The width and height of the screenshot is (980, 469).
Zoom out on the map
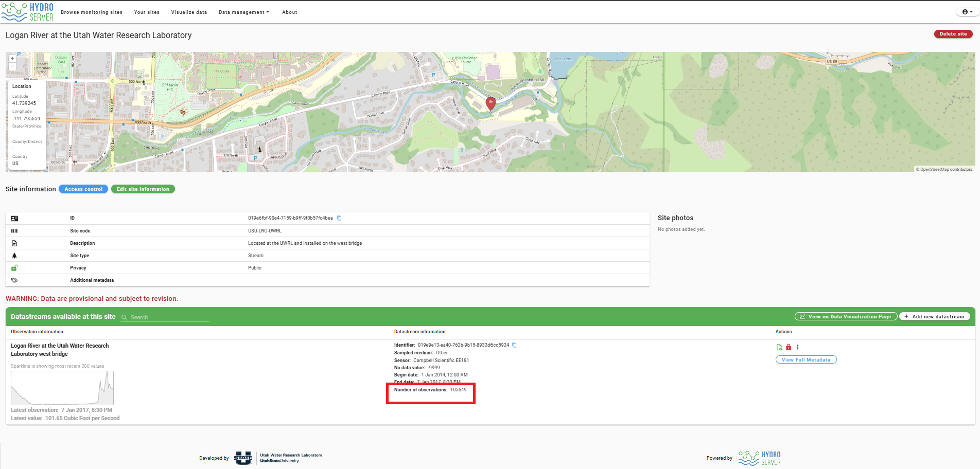[12, 66]
